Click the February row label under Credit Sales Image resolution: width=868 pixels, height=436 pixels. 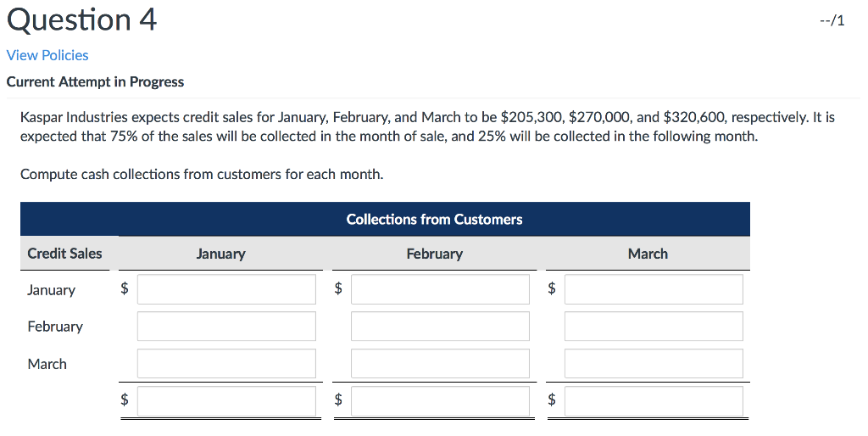(x=55, y=327)
